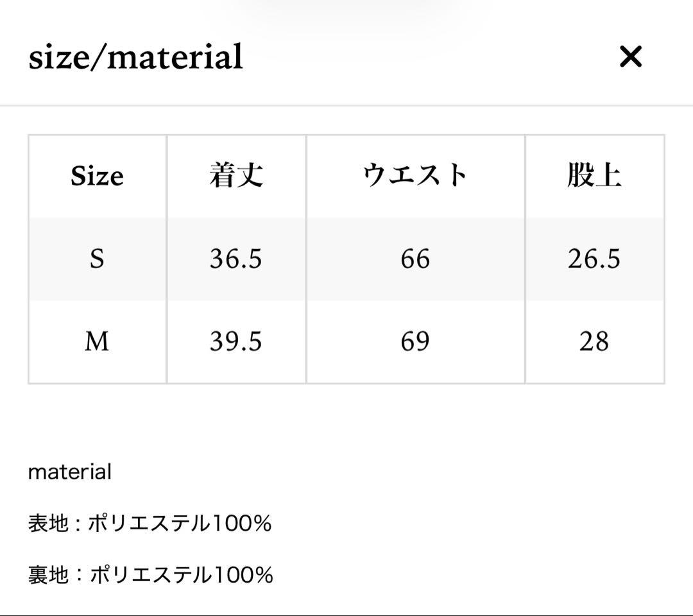Click the M size row label
Viewport: 693px width, 616px height.
[97, 342]
